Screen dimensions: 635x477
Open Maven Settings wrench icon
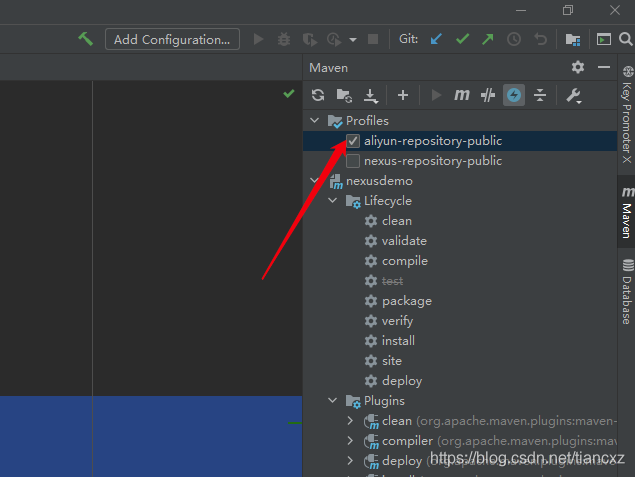coord(573,95)
